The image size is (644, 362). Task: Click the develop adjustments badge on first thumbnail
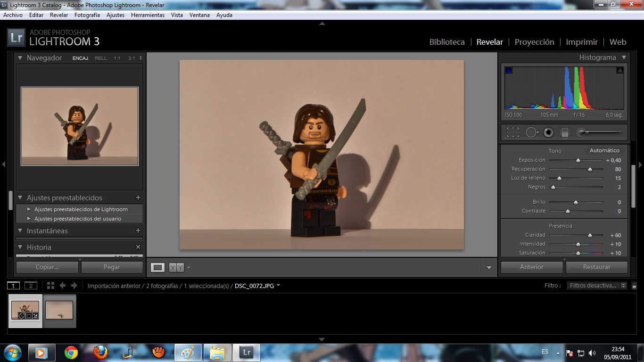click(x=35, y=316)
